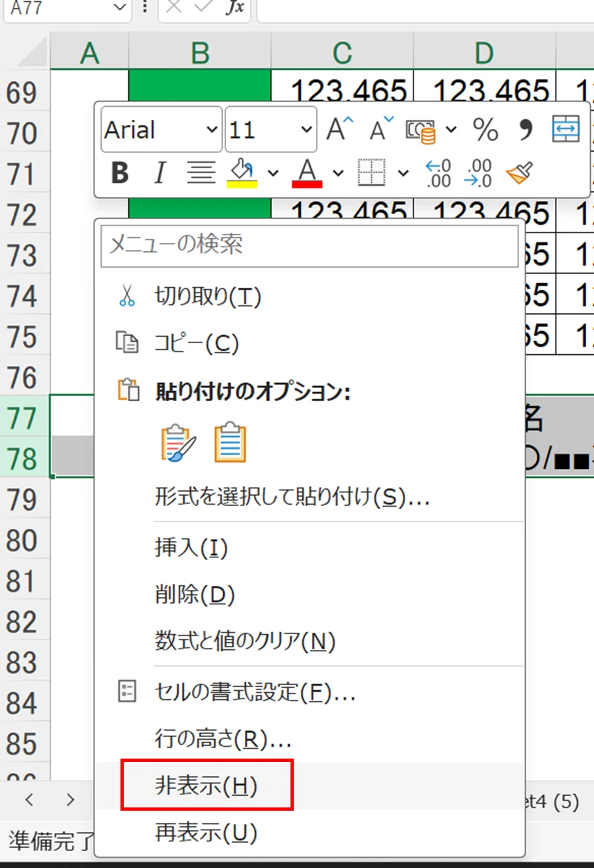
Task: Paste using the clipboard text icon
Action: click(231, 443)
